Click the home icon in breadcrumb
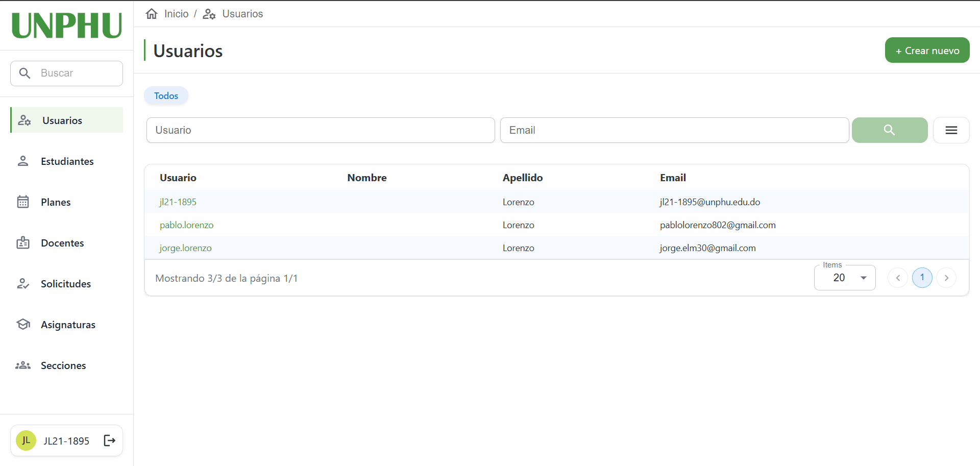This screenshot has width=980, height=466. [152, 14]
